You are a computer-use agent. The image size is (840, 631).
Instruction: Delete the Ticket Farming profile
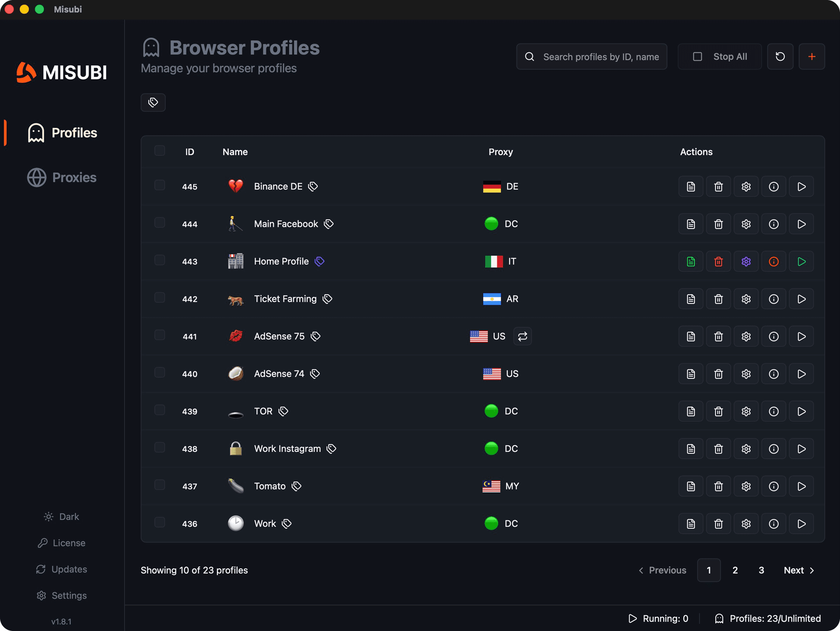(x=718, y=299)
